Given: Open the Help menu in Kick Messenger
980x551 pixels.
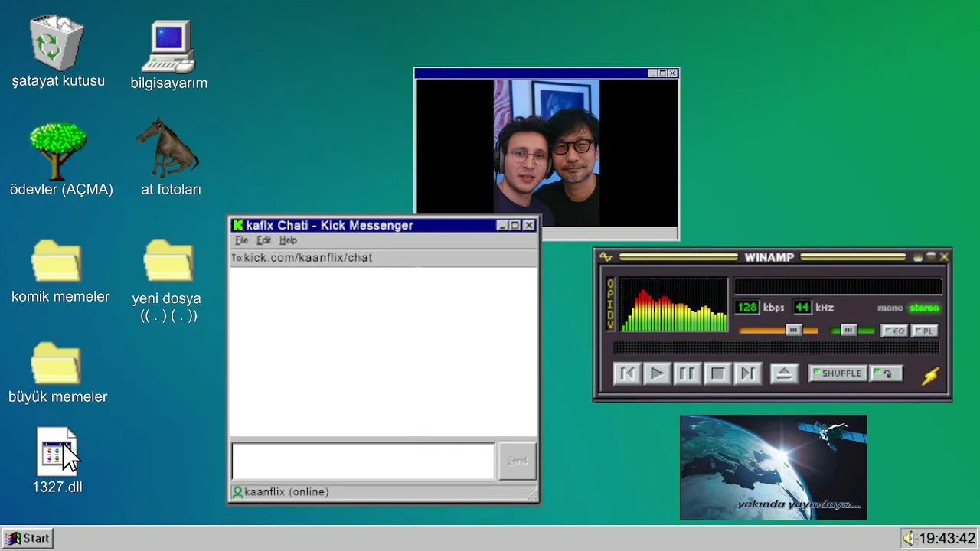Looking at the screenshot, I should click(x=288, y=240).
